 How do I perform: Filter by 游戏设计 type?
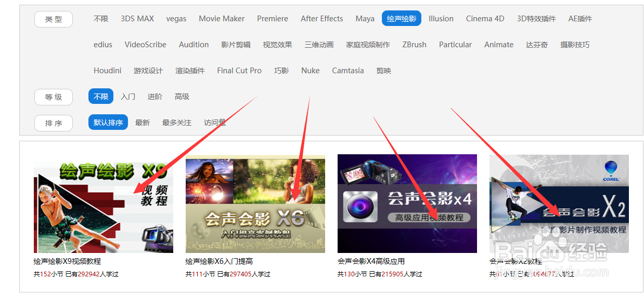click(148, 71)
